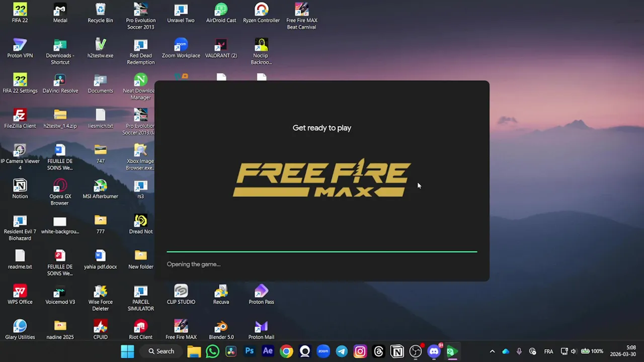Select the Pro Evolution Soccer 2013 shortcut
Image resolution: width=644 pixels, height=362 pixels.
[x=140, y=16]
